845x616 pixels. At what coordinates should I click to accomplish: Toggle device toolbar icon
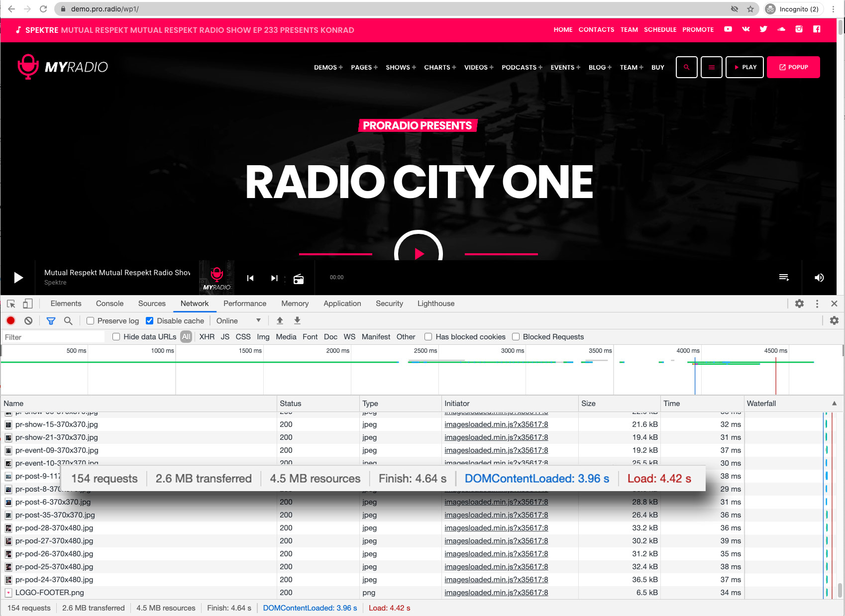28,304
